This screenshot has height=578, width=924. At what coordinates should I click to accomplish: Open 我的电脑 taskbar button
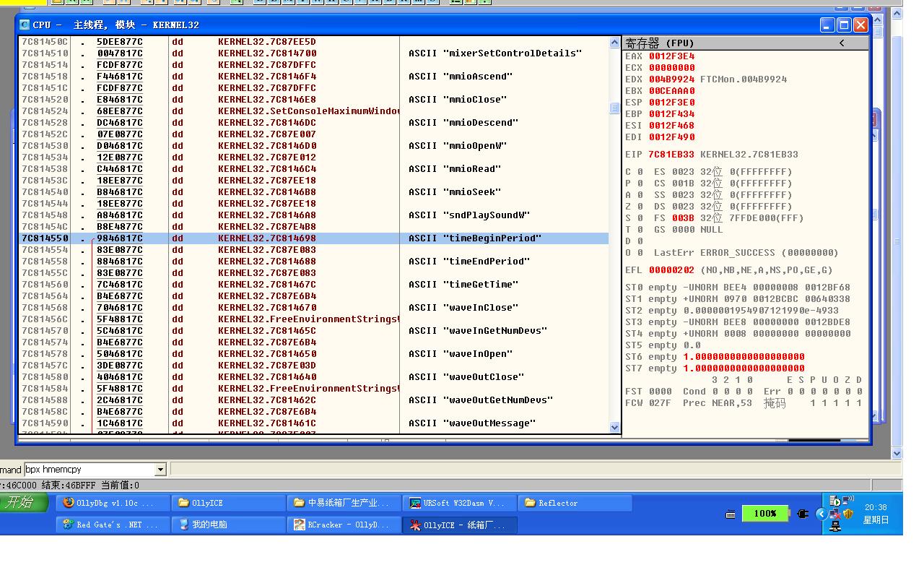pyautogui.click(x=230, y=525)
